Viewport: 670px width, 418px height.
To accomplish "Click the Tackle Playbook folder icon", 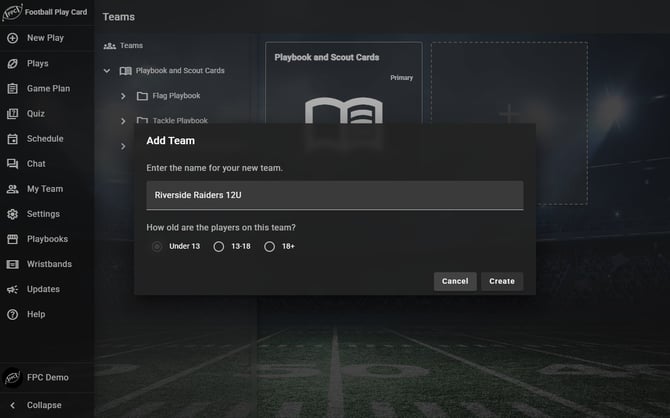I will [142, 121].
